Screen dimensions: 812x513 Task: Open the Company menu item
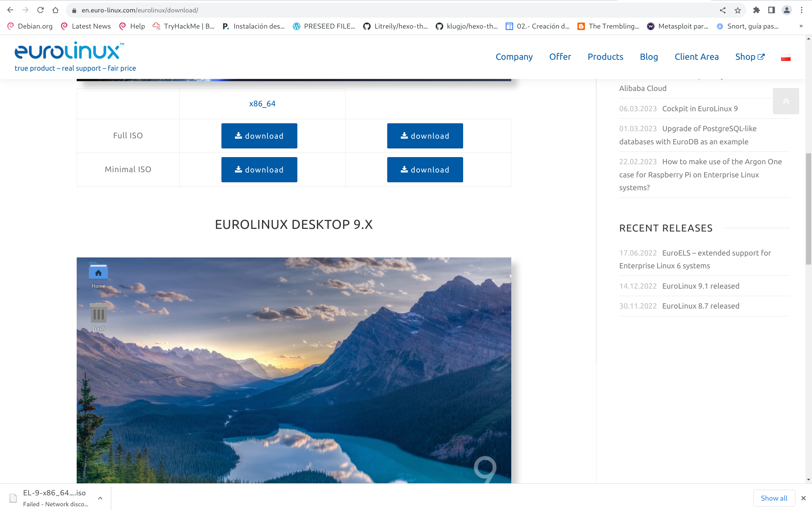(x=514, y=57)
